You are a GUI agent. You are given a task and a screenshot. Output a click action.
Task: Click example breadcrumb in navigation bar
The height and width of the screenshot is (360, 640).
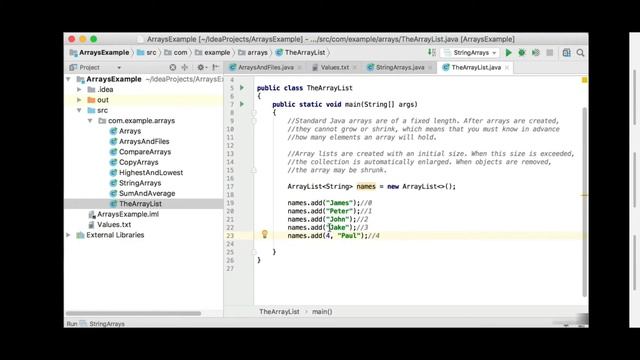coord(213,53)
